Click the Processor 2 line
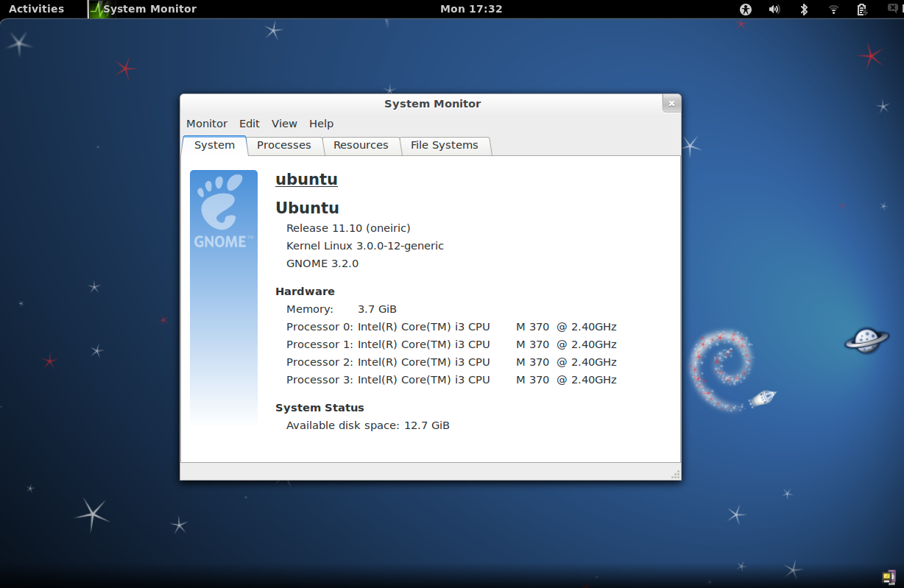Viewport: 904px width, 588px height. click(451, 362)
